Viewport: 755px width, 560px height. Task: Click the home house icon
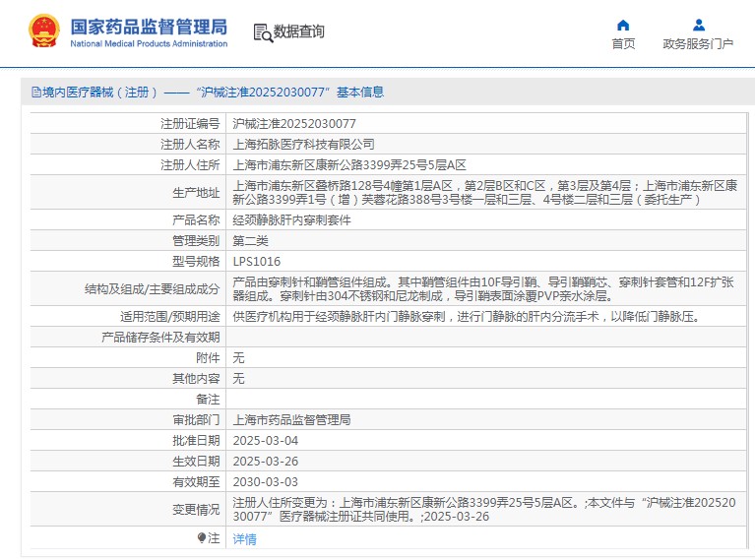pos(623,25)
